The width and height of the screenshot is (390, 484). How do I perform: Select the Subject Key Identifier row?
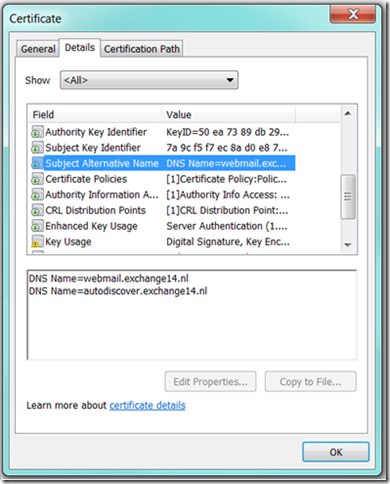coord(162,148)
